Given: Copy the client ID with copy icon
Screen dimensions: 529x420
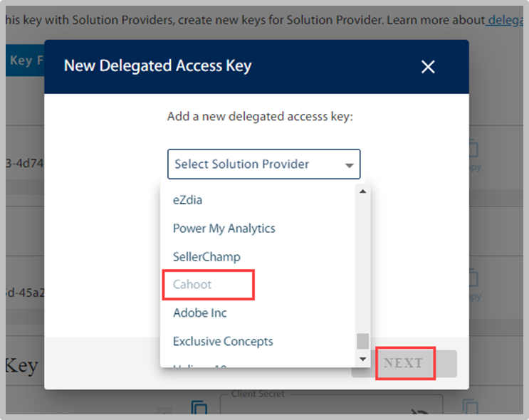Looking at the screenshot, I should coord(199,407).
